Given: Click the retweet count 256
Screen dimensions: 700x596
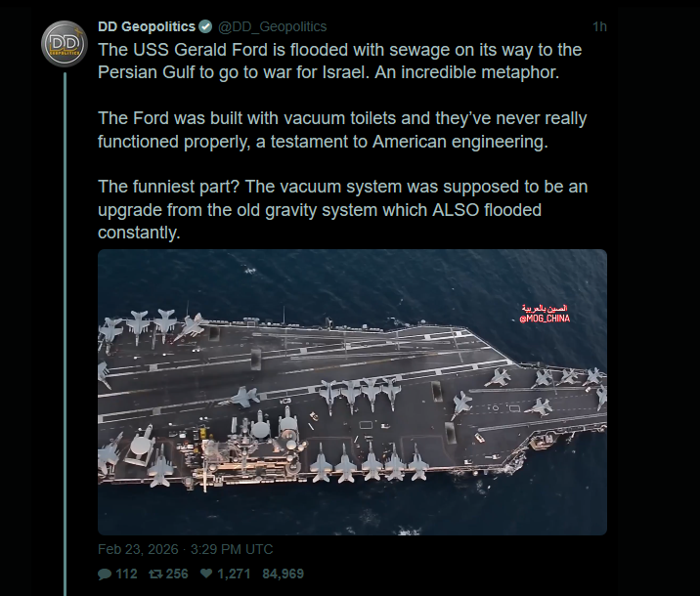Looking at the screenshot, I should click(x=177, y=574).
